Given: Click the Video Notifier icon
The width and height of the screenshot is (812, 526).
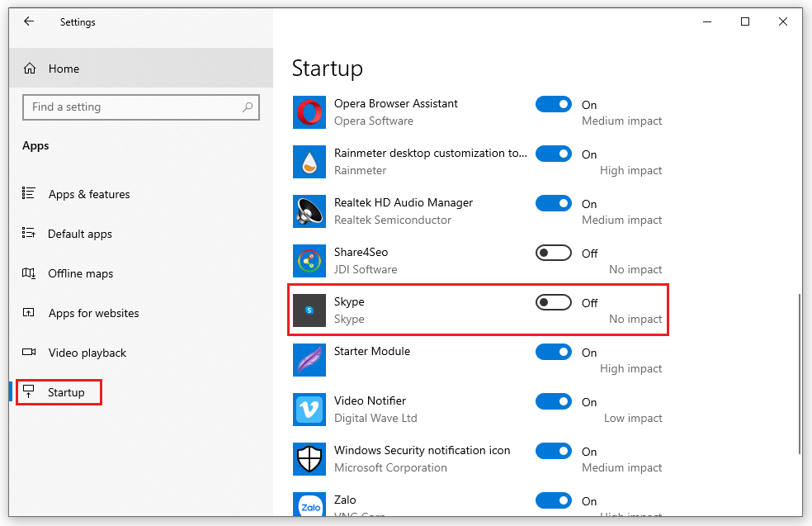Looking at the screenshot, I should (309, 410).
